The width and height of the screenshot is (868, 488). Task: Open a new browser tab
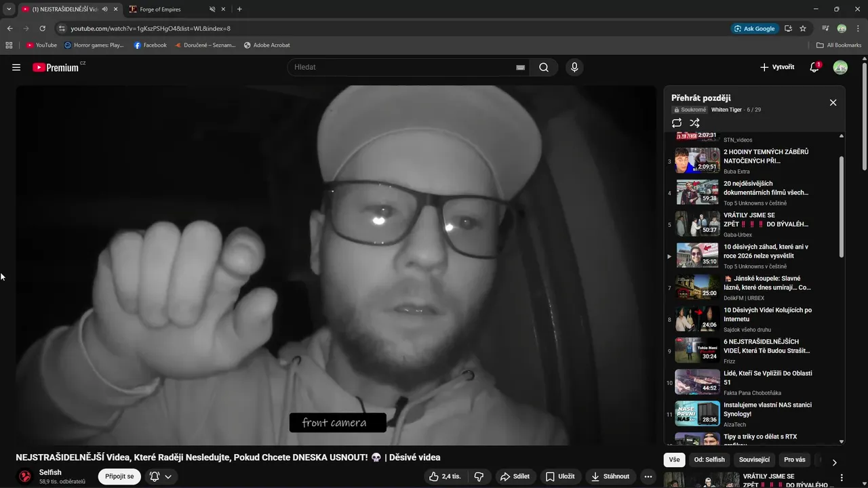[239, 9]
